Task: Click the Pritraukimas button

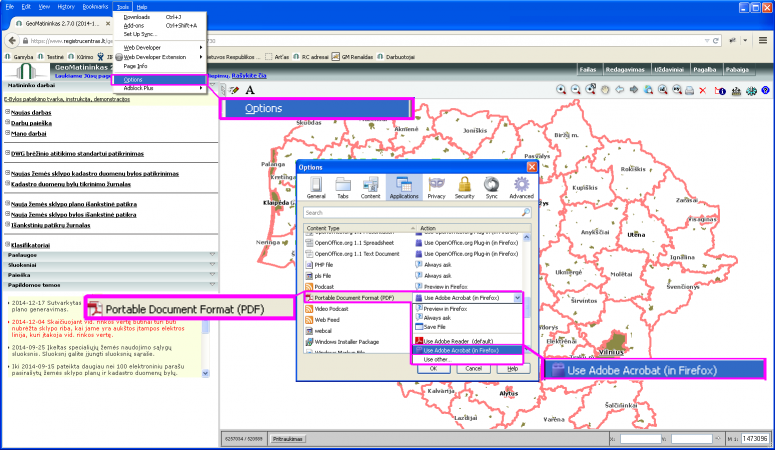Action: [x=287, y=439]
